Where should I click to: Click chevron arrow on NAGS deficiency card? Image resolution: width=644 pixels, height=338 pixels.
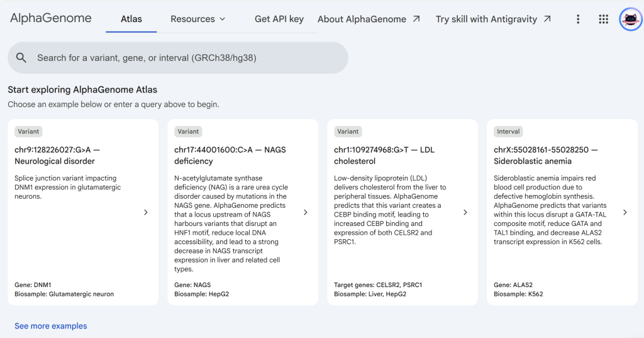click(x=306, y=212)
